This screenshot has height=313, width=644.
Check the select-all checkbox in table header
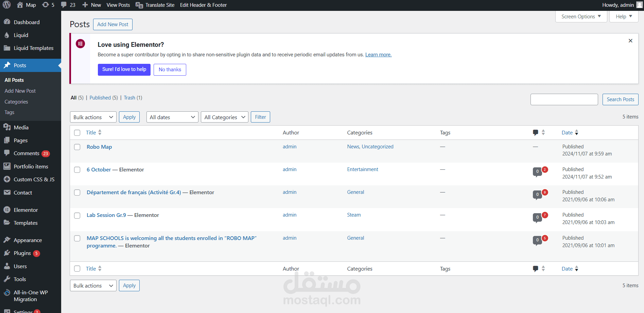(77, 133)
